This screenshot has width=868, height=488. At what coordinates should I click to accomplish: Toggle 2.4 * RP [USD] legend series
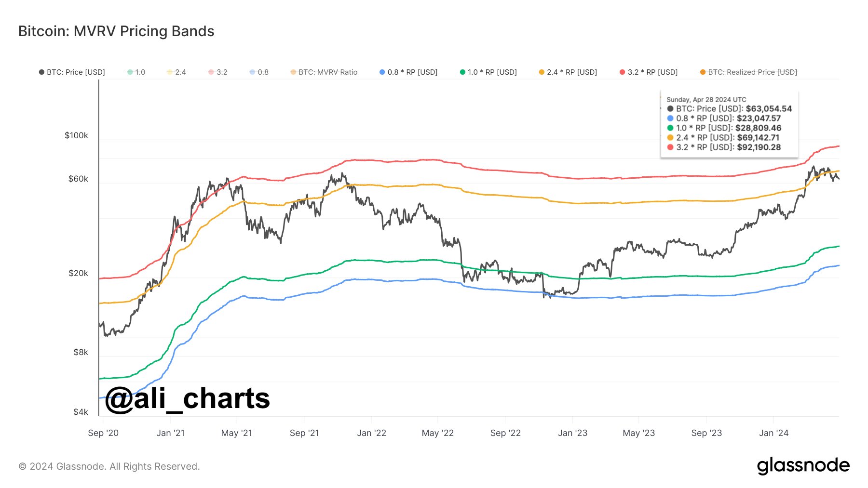(x=568, y=72)
